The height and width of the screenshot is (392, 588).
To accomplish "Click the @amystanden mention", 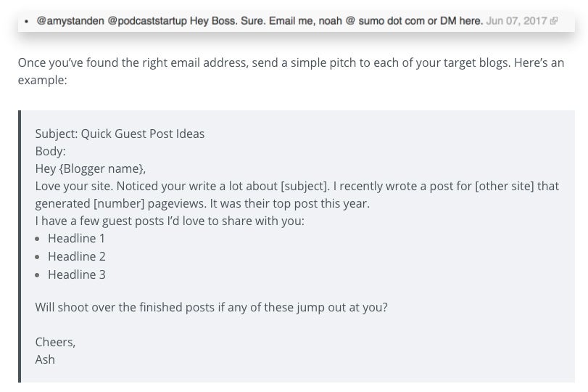I will pyautogui.click(x=70, y=20).
